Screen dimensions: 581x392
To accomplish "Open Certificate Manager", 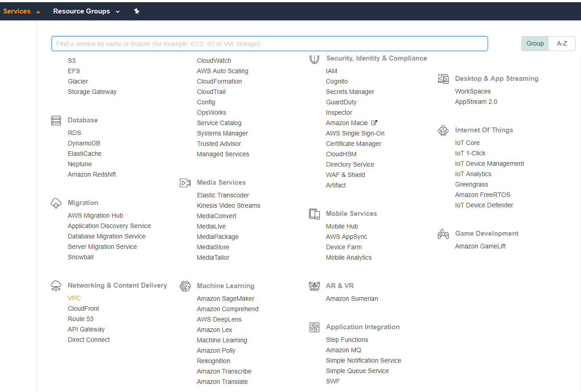I will (x=354, y=144).
